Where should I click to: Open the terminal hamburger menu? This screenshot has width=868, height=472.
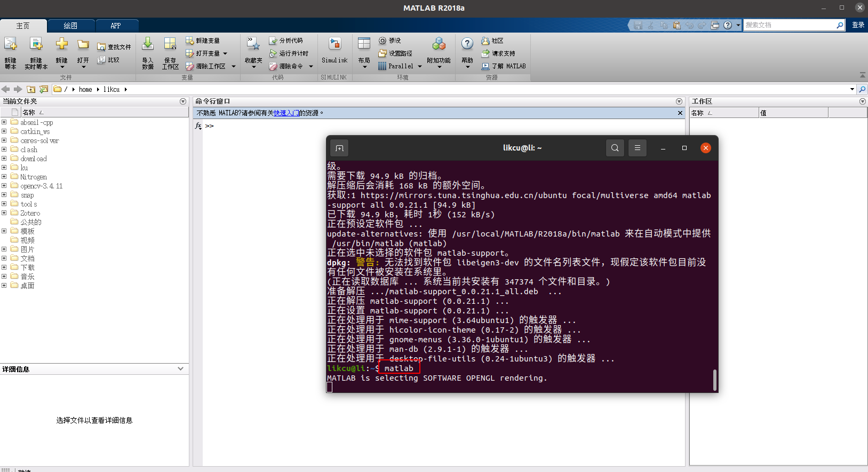pyautogui.click(x=638, y=148)
